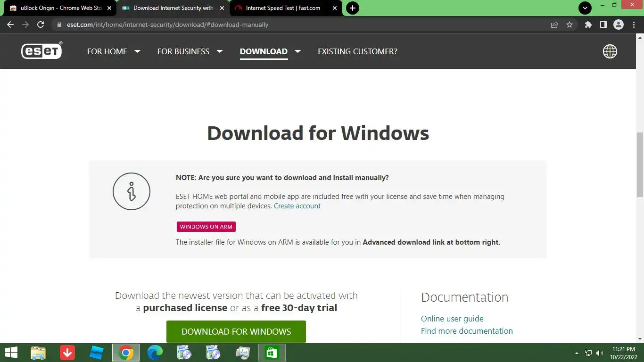
Task: Click the Download for Windows heading
Action: (x=318, y=133)
